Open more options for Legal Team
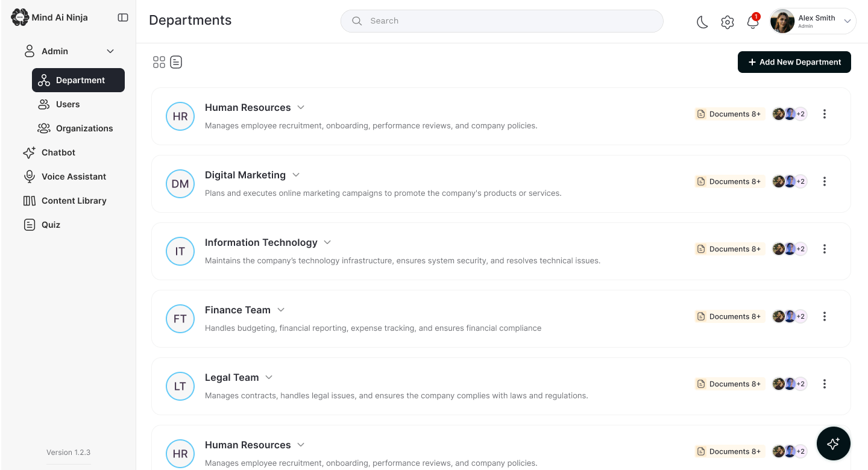This screenshot has height=470, width=868. point(825,384)
